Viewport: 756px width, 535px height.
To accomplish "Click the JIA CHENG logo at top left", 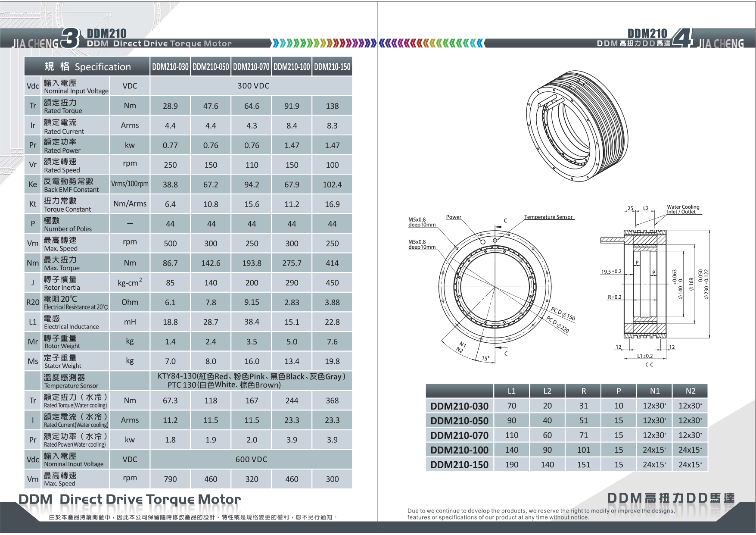I will (34, 43).
